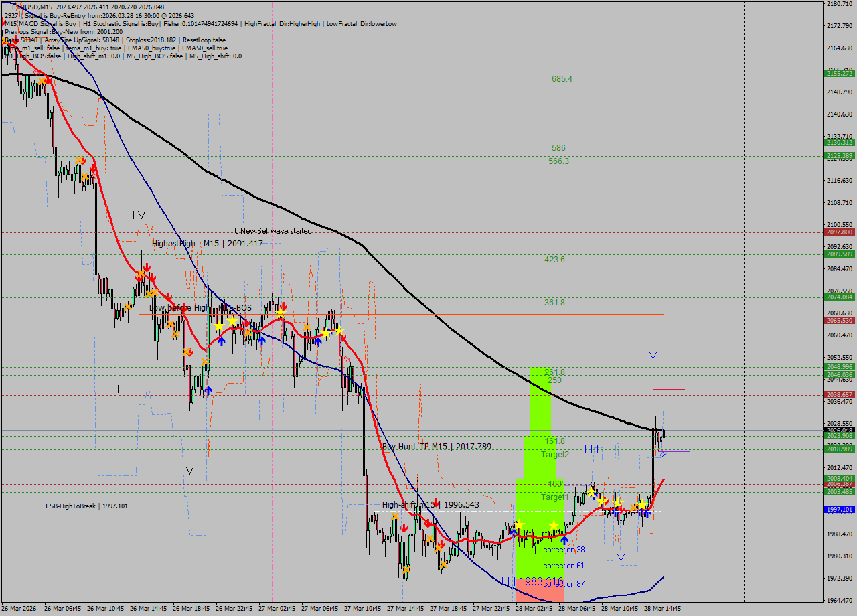Click the blue 1997.101 price tag on axis

point(839,510)
